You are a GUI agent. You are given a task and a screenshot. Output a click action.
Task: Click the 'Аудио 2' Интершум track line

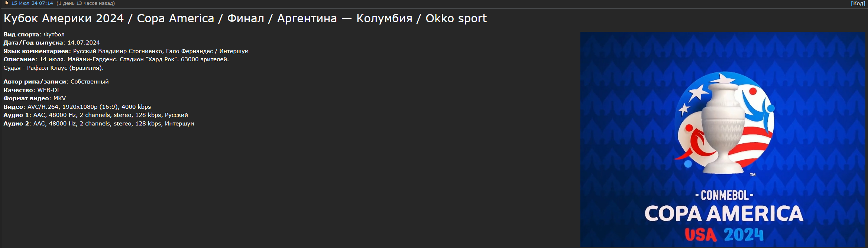pyautogui.click(x=99, y=124)
